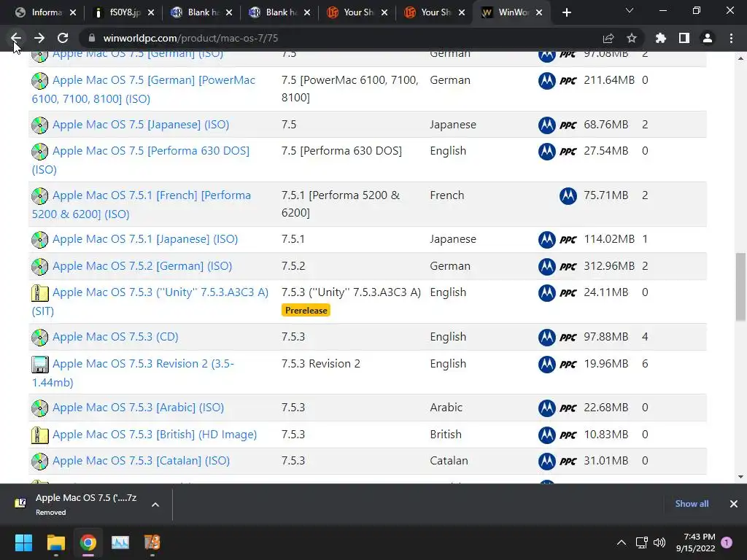Screen dimensions: 747x560
Task: Click the Catalan language cell
Action: pyautogui.click(x=449, y=461)
